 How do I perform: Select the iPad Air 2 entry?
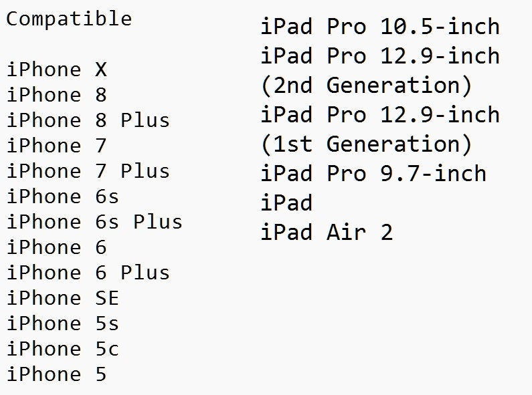click(327, 233)
